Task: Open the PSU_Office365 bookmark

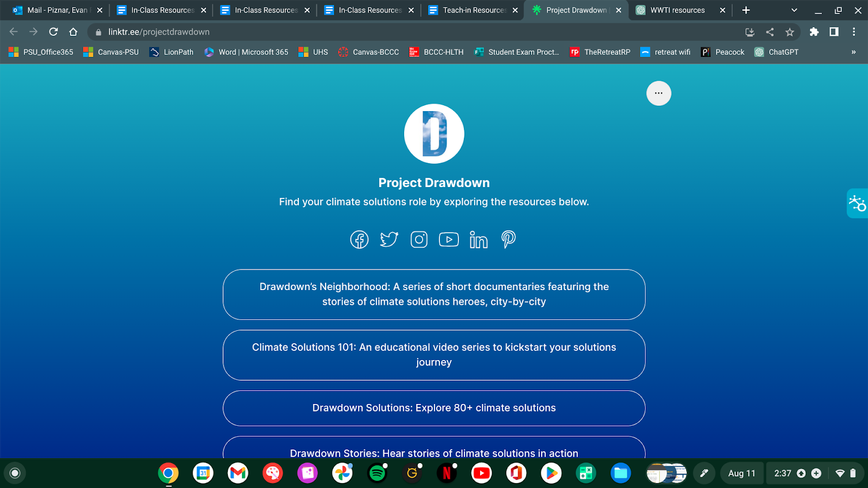Action: [41, 52]
